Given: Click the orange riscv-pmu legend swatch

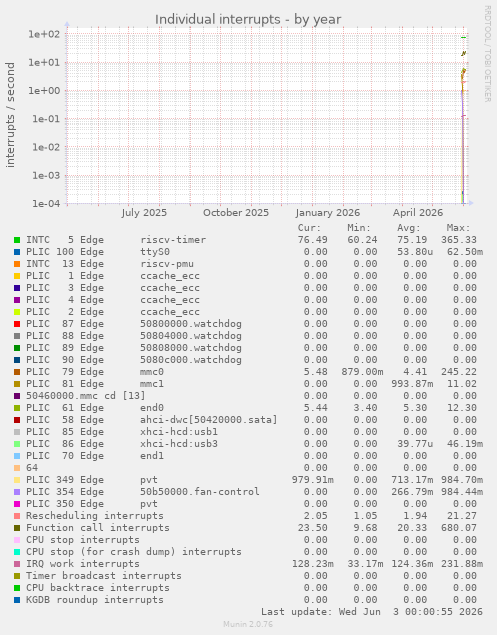Looking at the screenshot, I should pyautogui.click(x=17, y=264).
